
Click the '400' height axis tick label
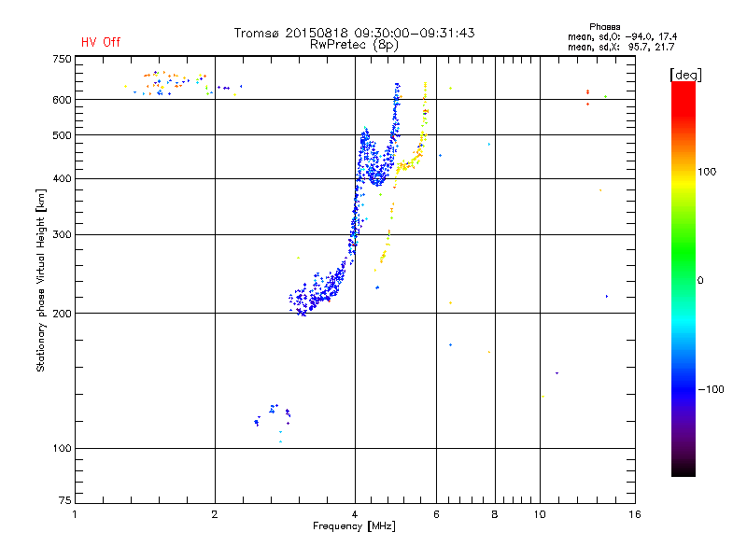pyautogui.click(x=62, y=179)
